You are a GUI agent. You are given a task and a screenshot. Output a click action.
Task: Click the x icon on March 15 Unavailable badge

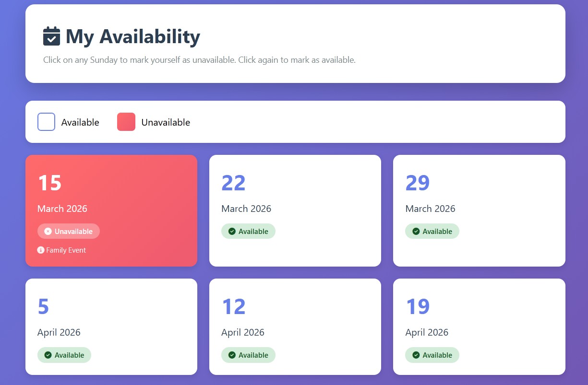[48, 231]
